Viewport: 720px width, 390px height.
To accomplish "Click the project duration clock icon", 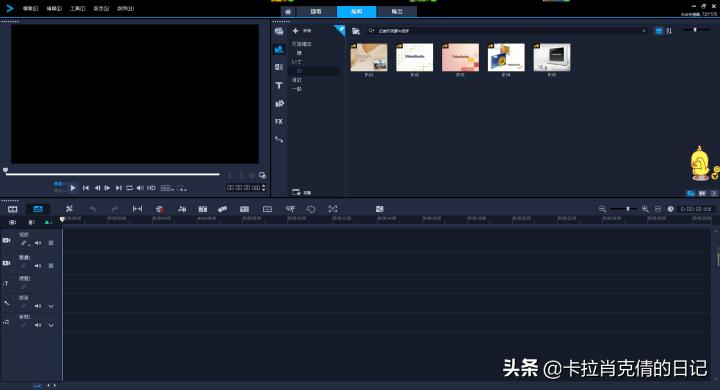I will [x=670, y=209].
